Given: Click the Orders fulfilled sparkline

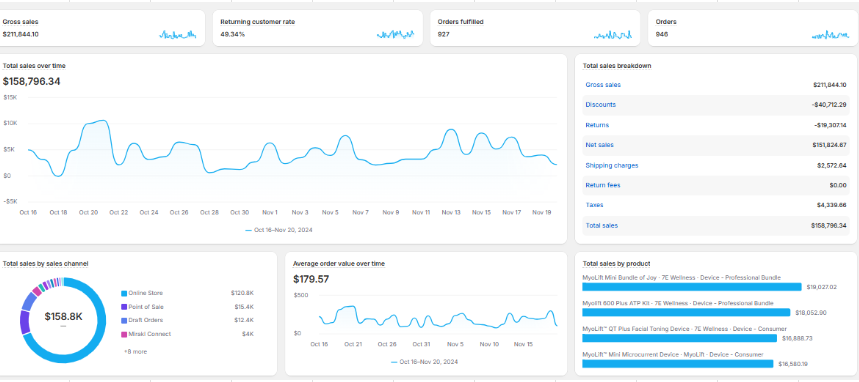Looking at the screenshot, I should [x=613, y=35].
